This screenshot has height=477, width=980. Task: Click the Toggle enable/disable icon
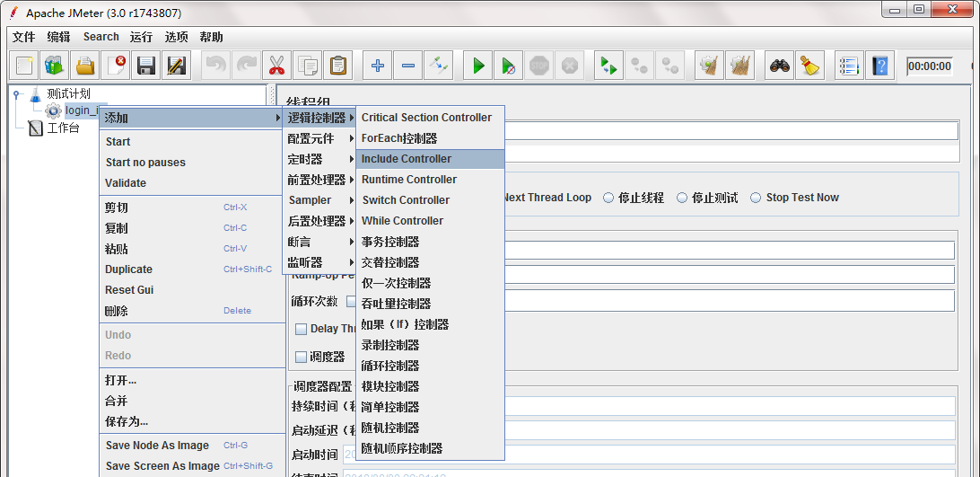(x=438, y=65)
